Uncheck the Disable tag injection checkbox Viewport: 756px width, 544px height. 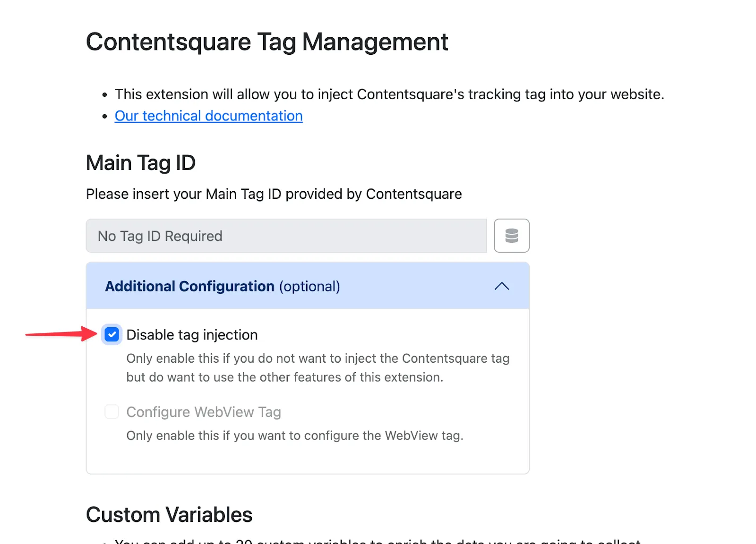pyautogui.click(x=112, y=335)
